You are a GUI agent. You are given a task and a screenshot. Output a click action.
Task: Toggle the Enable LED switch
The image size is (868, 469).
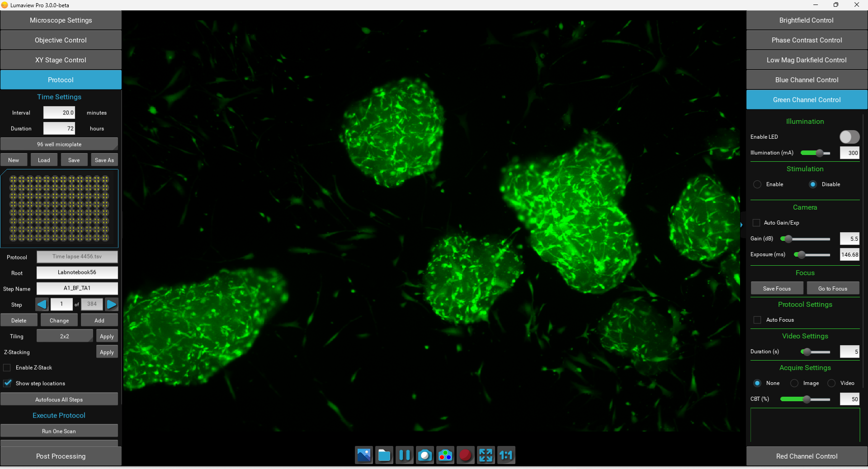point(849,137)
